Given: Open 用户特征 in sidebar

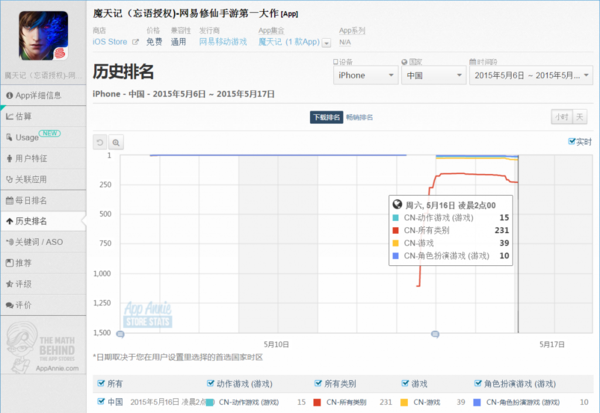Looking at the screenshot, I should coord(43,158).
